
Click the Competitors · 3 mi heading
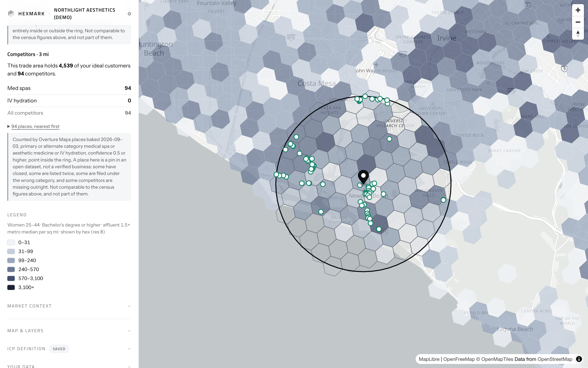pyautogui.click(x=28, y=54)
